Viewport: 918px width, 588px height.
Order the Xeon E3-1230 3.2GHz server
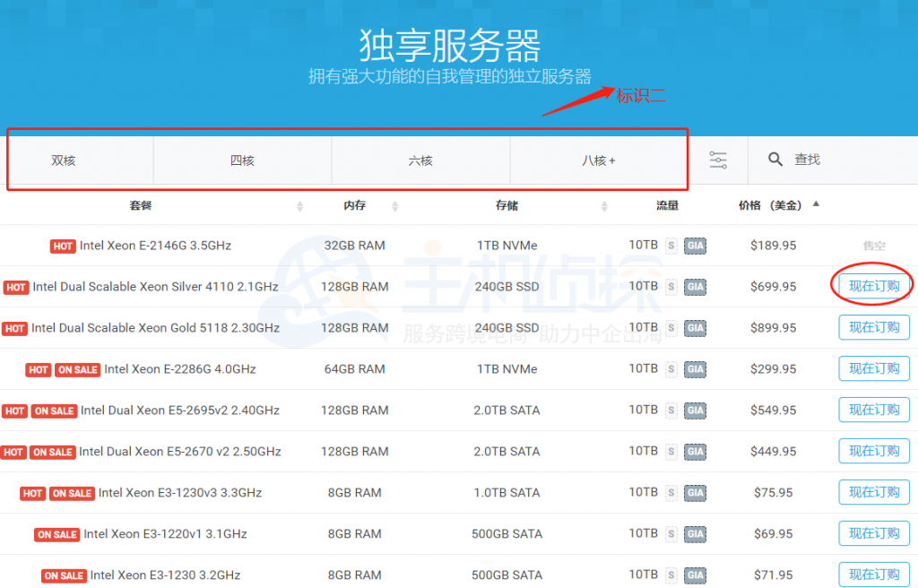(x=874, y=575)
